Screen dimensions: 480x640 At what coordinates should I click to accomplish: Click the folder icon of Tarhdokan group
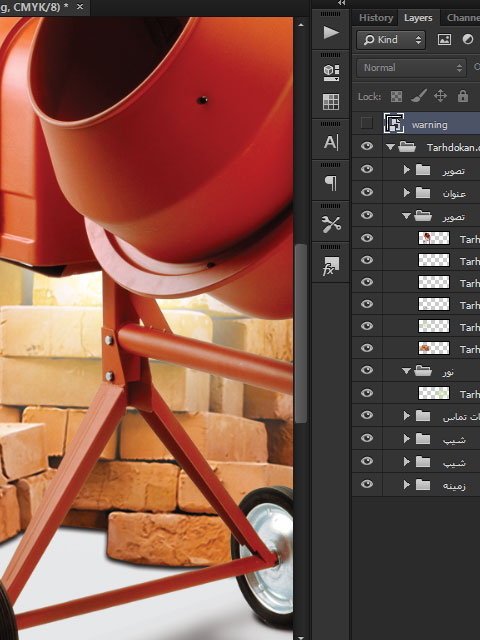coord(407,147)
